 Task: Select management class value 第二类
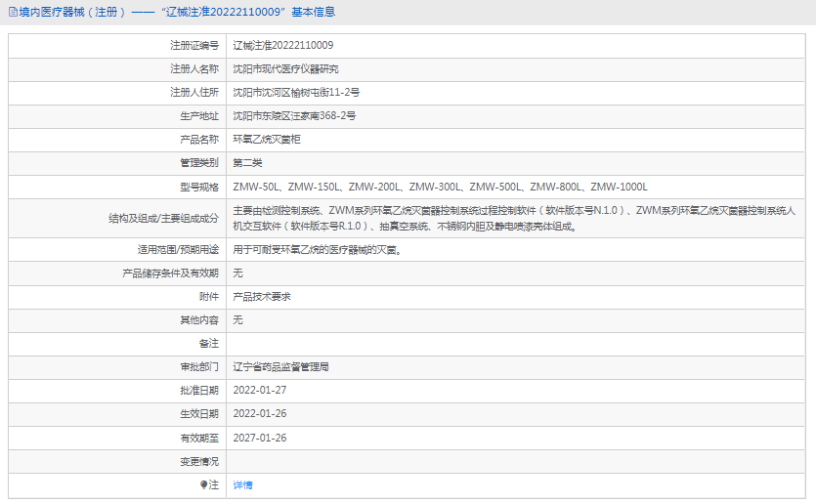(247, 163)
